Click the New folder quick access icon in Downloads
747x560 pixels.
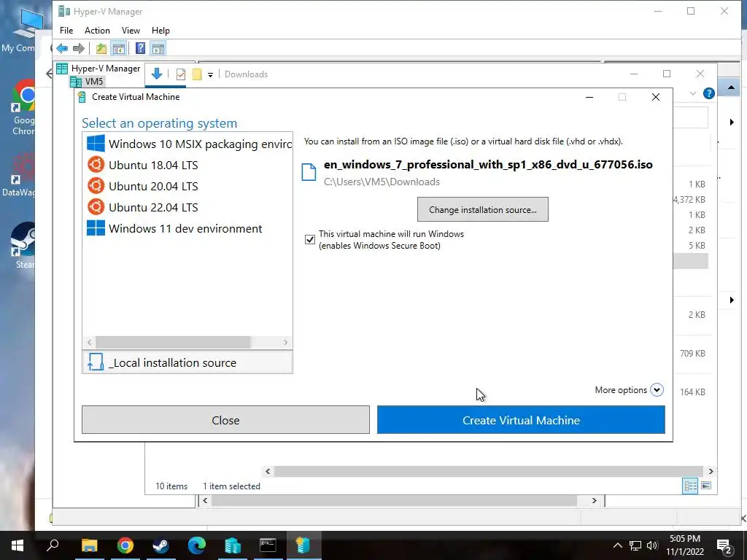click(x=197, y=74)
